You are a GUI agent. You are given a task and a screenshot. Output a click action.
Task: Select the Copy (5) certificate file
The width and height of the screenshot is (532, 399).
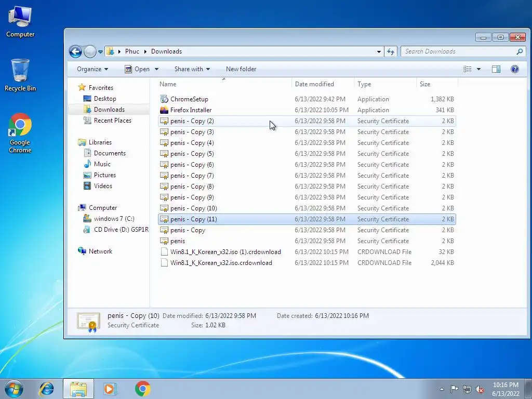coord(307,154)
